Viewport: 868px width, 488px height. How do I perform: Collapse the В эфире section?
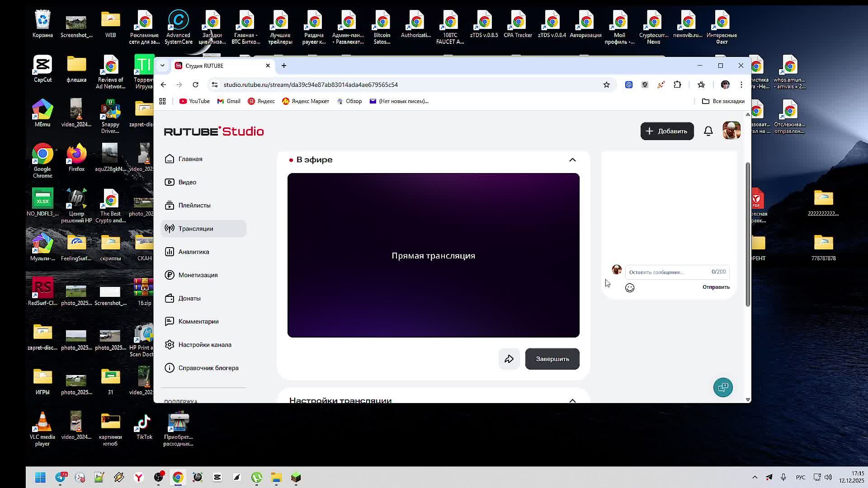coord(572,160)
